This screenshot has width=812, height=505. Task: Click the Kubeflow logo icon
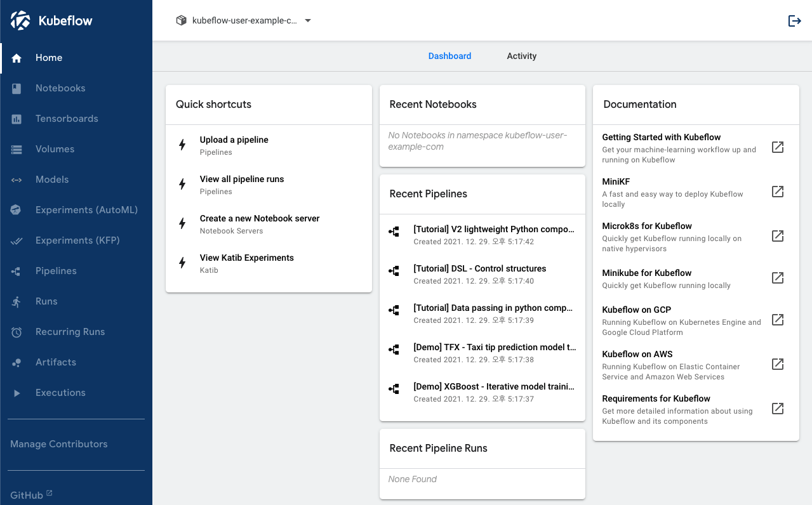click(20, 20)
